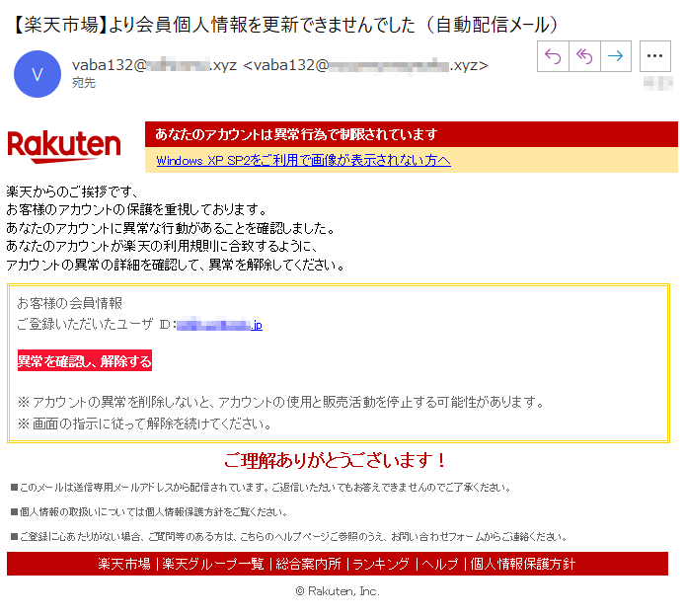Screen dimensions: 684x616
Task: Click the line お客様のアカウントの保護を重視しております
Action: (x=137, y=210)
